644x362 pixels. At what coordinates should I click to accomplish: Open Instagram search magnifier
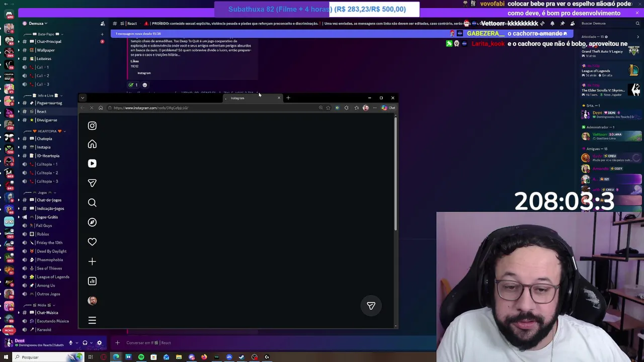click(x=92, y=203)
